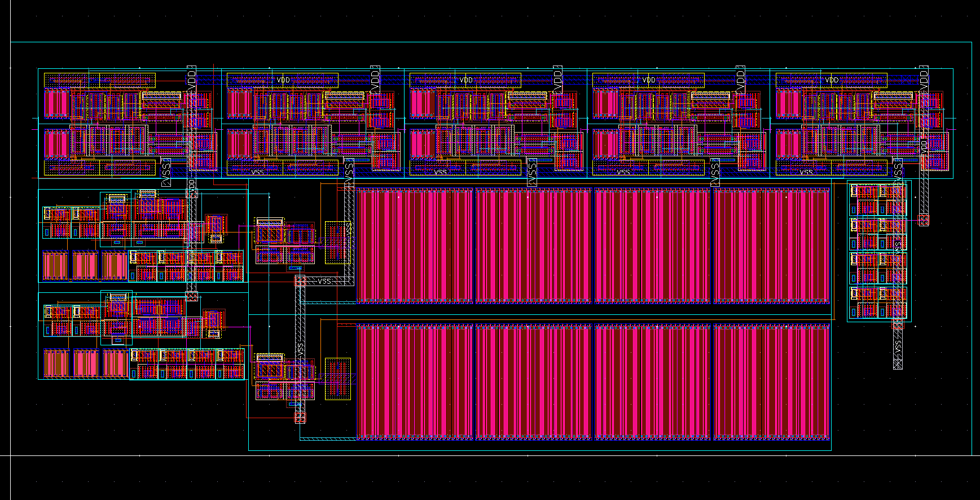Click the leftmost striped resistor block in the bottom-left cell

tap(56, 363)
